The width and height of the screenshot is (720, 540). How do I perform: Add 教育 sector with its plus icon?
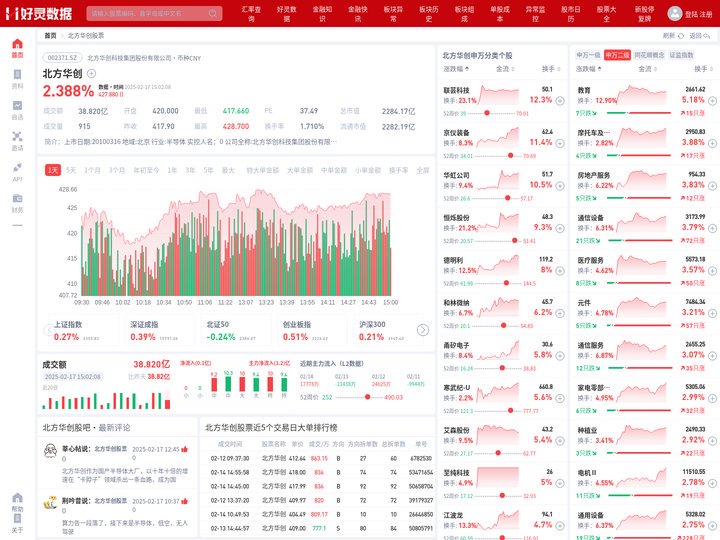[712, 101]
